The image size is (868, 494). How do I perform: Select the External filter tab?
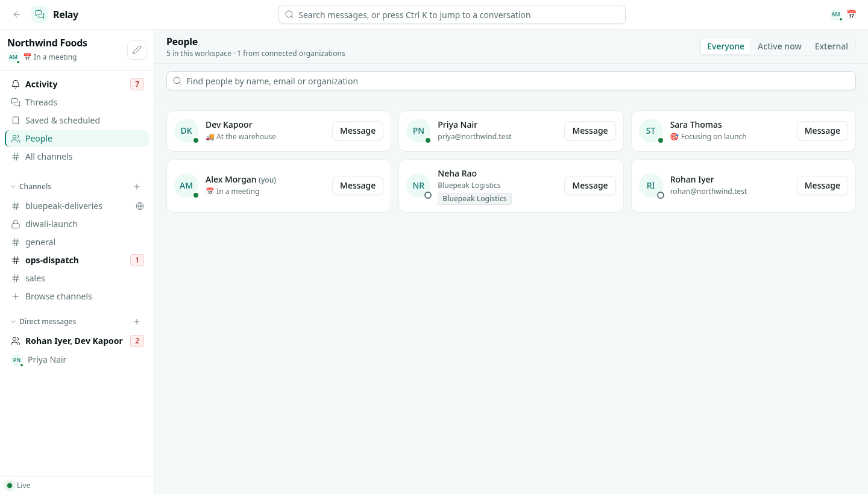point(831,46)
